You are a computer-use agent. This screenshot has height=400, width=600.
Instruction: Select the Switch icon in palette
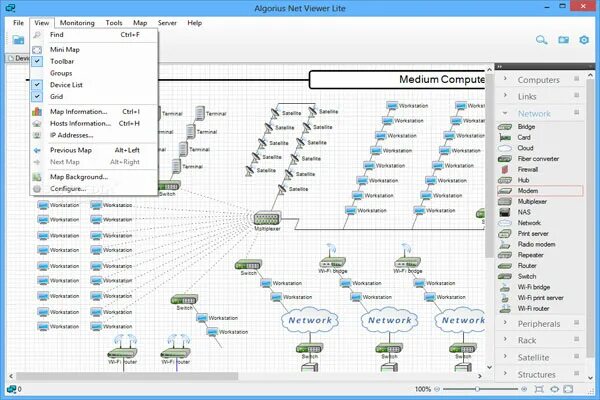tap(505, 276)
